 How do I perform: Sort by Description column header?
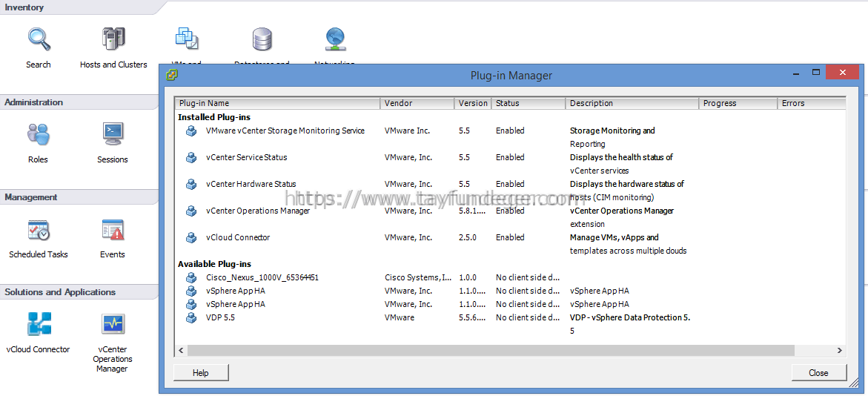click(632, 104)
